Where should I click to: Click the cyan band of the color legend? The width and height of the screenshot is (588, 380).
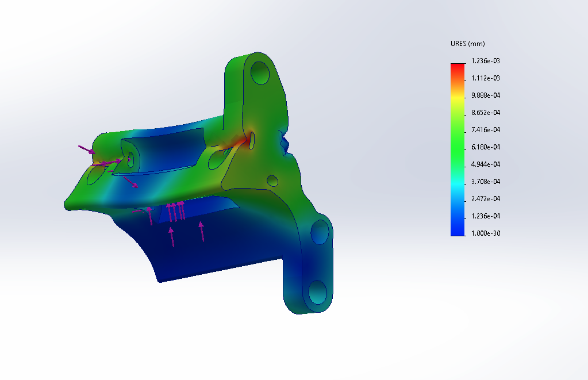(x=458, y=183)
